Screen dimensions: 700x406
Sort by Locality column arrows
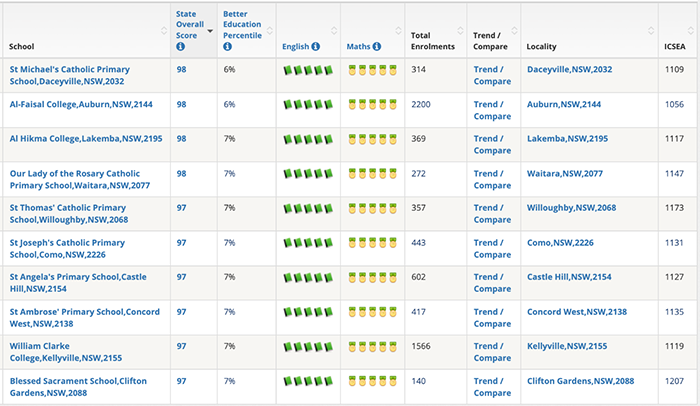click(651, 31)
